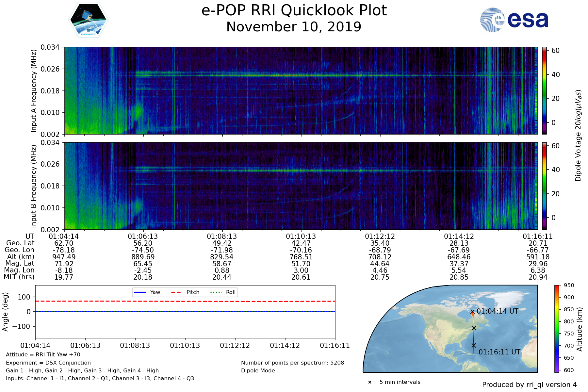This screenshot has height=392, width=588.
Task: Click the '01:04:14 UT' label on the map
Action: point(497,311)
